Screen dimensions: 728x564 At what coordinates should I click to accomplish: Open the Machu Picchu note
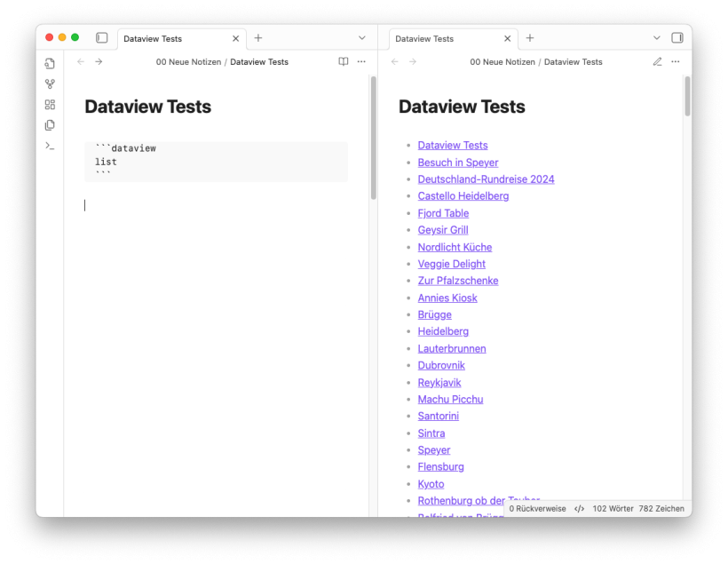click(450, 399)
